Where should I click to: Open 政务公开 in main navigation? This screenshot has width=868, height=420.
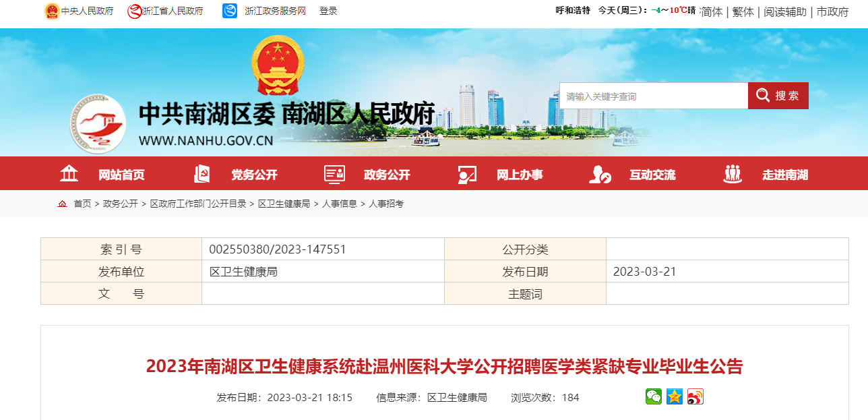387,175
